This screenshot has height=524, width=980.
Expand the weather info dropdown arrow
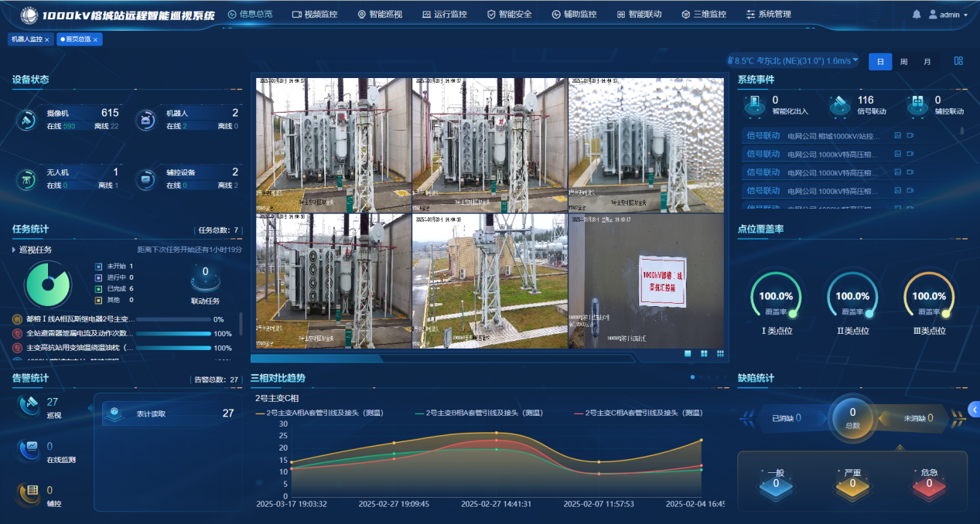[x=855, y=60]
